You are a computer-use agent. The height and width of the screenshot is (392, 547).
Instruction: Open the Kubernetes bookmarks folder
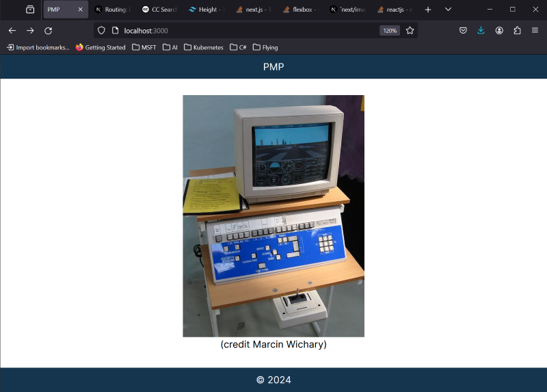pyautogui.click(x=204, y=47)
